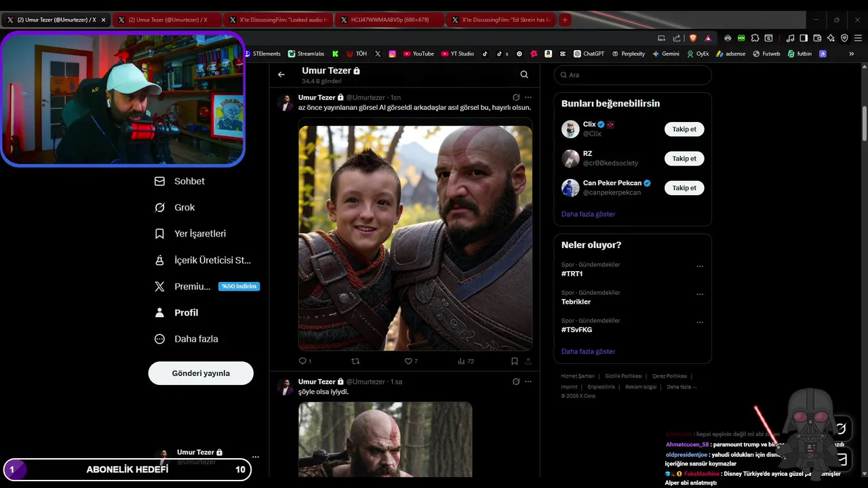868x488 pixels.
Task: Open a new browser tab
Action: point(565,20)
